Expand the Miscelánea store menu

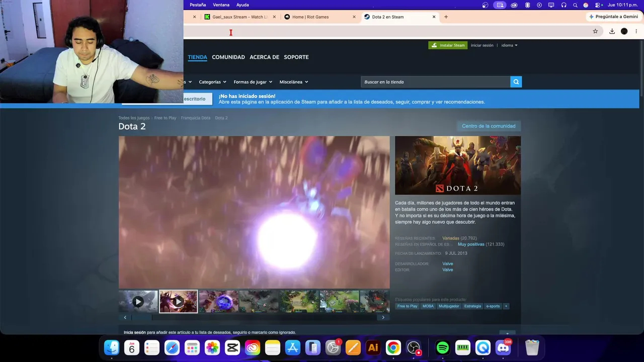(294, 82)
